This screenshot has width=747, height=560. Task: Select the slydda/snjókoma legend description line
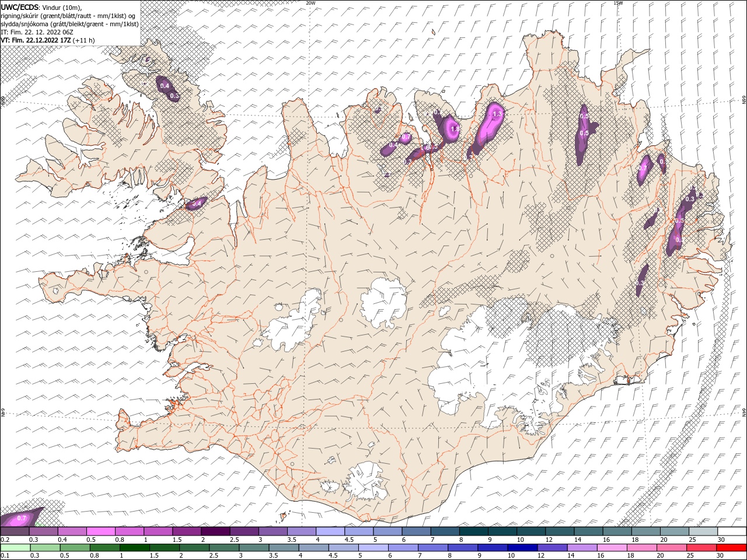tap(69, 24)
